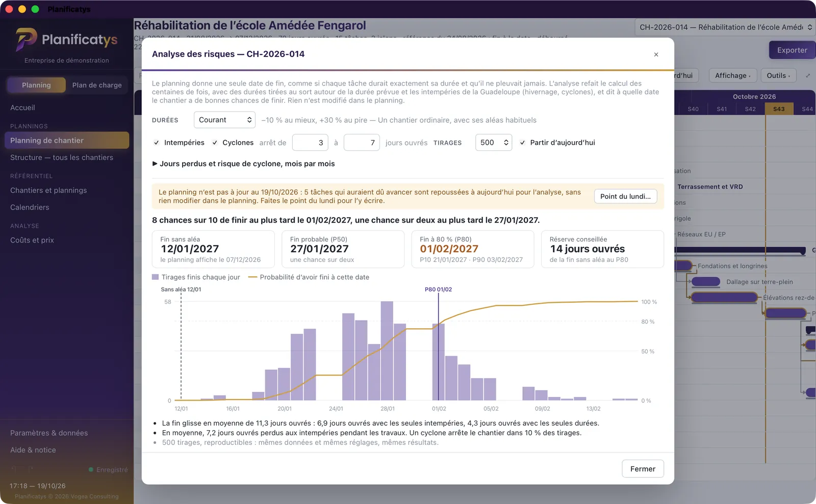
Task: Switch to the Plan de charge tab
Action: 97,85
